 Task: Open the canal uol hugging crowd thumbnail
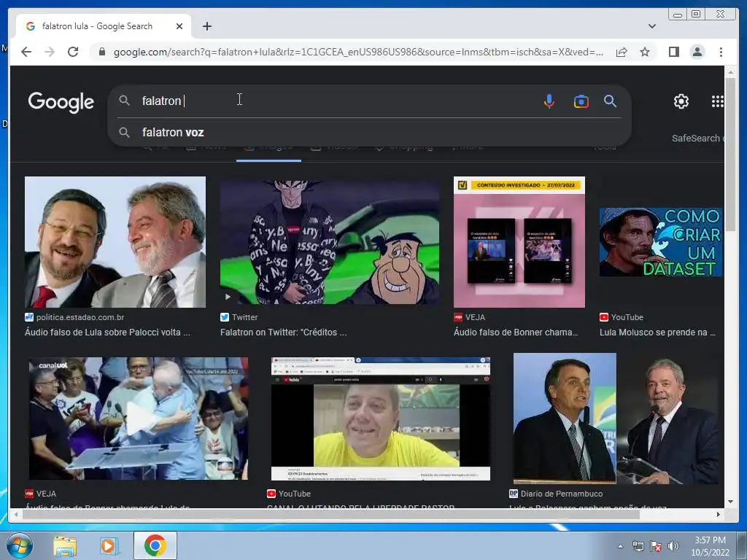(138, 418)
